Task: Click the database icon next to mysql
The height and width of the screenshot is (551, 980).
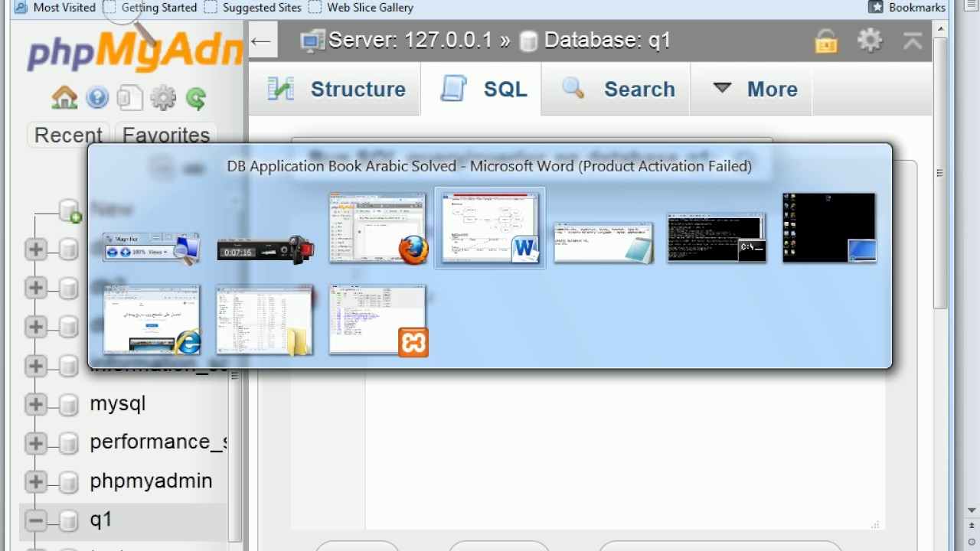Action: point(69,404)
